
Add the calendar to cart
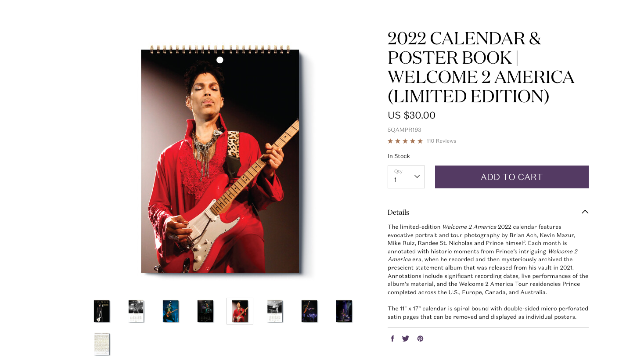click(x=511, y=177)
